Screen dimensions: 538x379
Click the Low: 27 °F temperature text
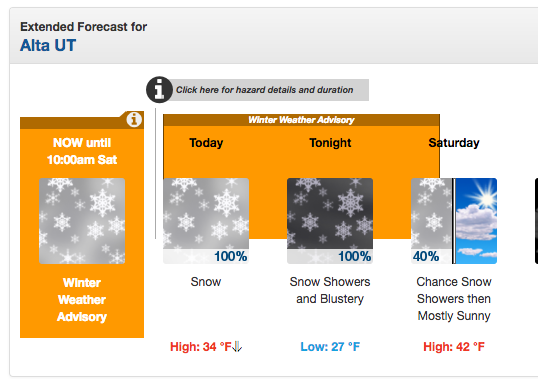tap(330, 347)
